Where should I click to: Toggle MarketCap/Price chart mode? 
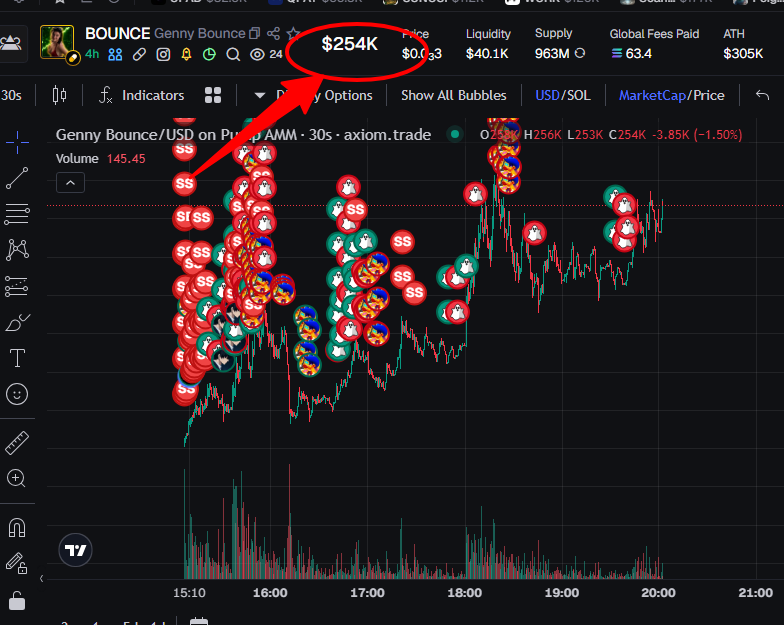pos(672,95)
